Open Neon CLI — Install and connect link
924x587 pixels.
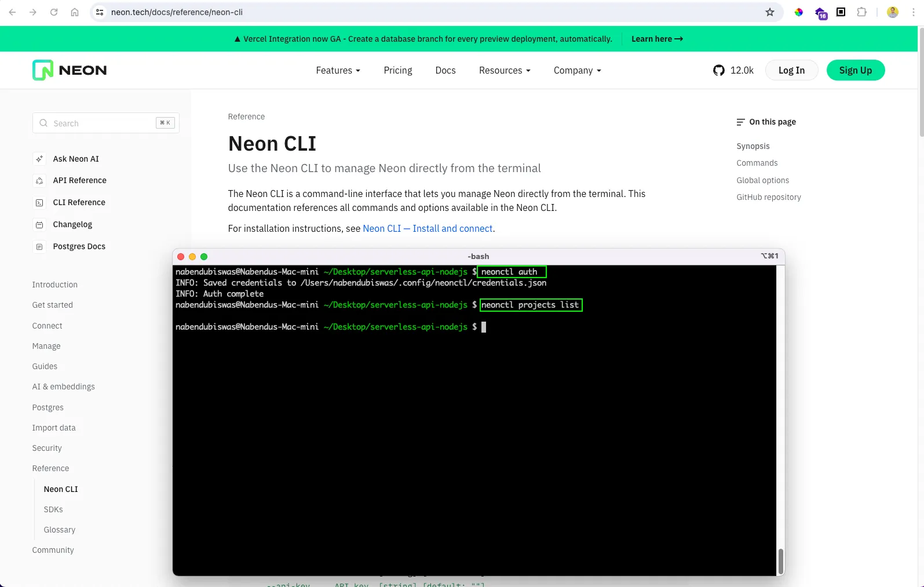pyautogui.click(x=428, y=228)
